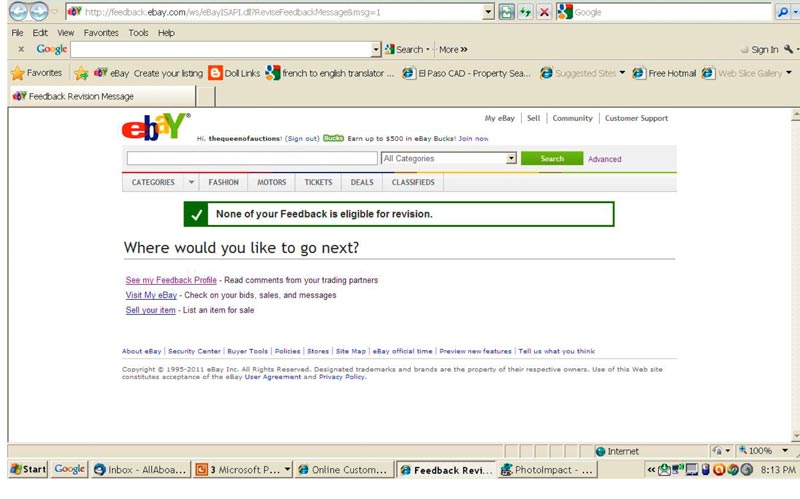800x499 pixels.
Task: Click the Join now eBay Bucks link
Action: (x=473, y=138)
